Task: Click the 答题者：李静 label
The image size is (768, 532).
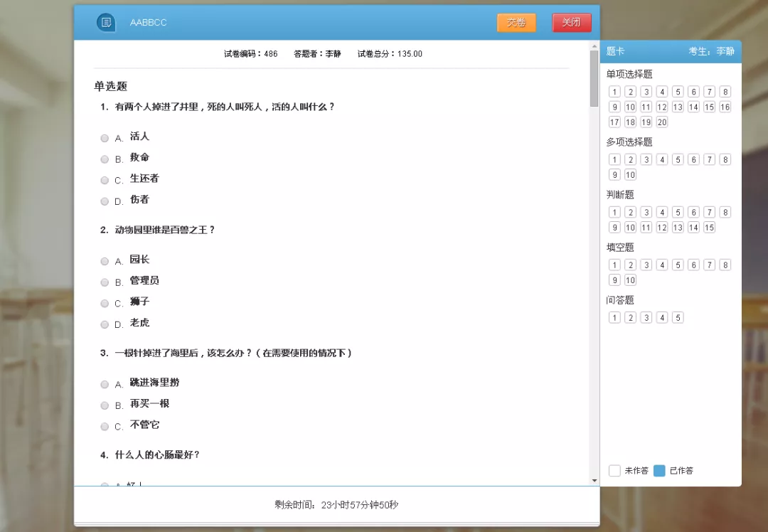Action: coord(317,54)
